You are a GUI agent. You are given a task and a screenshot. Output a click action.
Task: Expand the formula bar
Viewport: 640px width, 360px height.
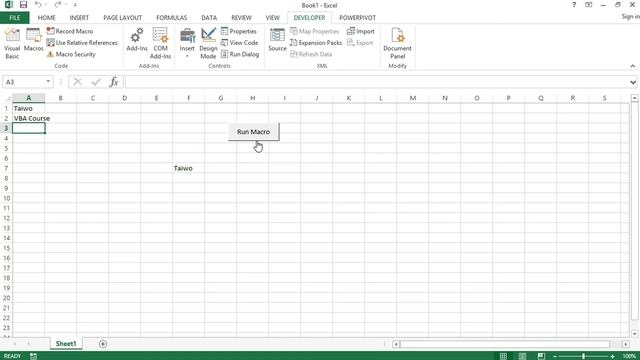[633, 82]
